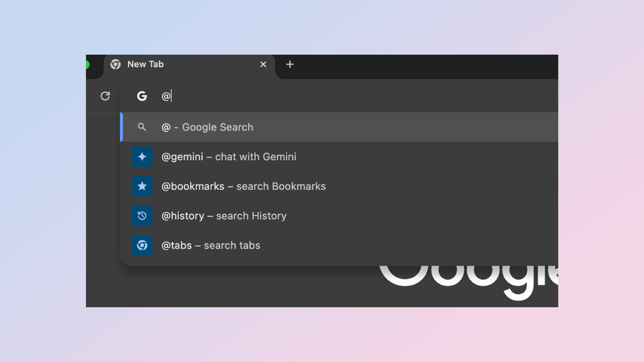The width and height of the screenshot is (644, 362).
Task: Click the magnifier search icon in suggestions
Action: click(142, 127)
